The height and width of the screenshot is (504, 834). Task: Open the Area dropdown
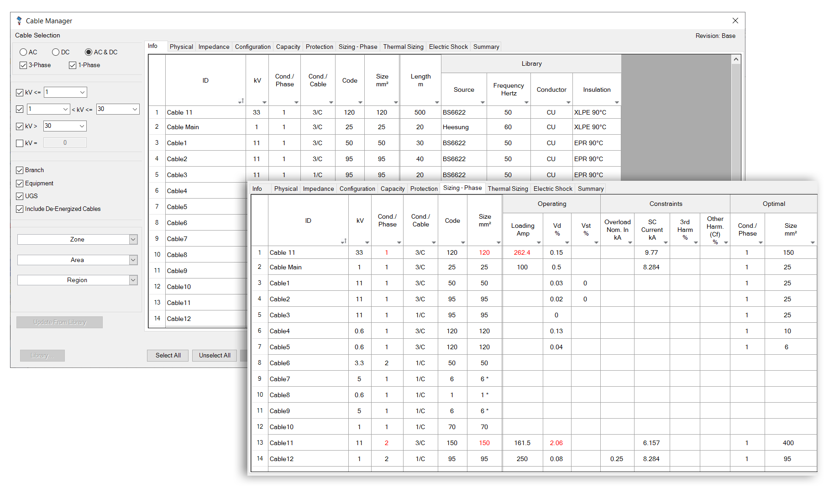coord(133,260)
